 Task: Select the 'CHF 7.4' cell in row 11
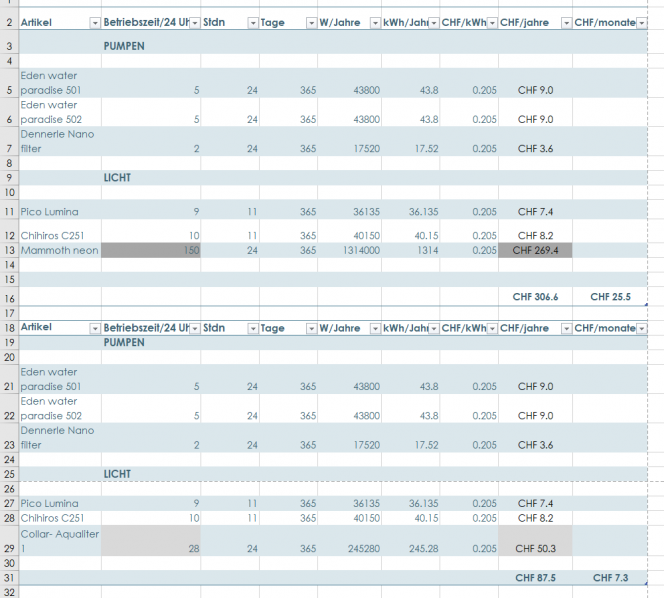point(535,209)
